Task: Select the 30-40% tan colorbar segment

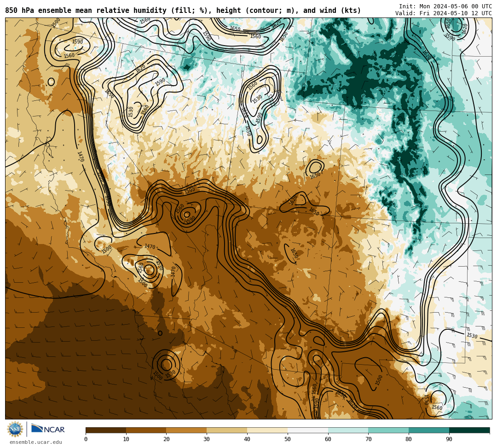Action: [227, 430]
